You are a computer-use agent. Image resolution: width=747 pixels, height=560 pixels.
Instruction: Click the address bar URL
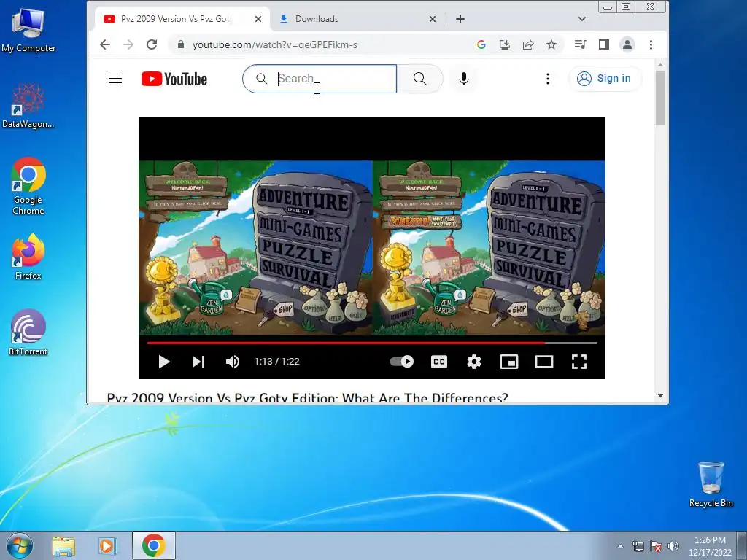click(x=275, y=44)
